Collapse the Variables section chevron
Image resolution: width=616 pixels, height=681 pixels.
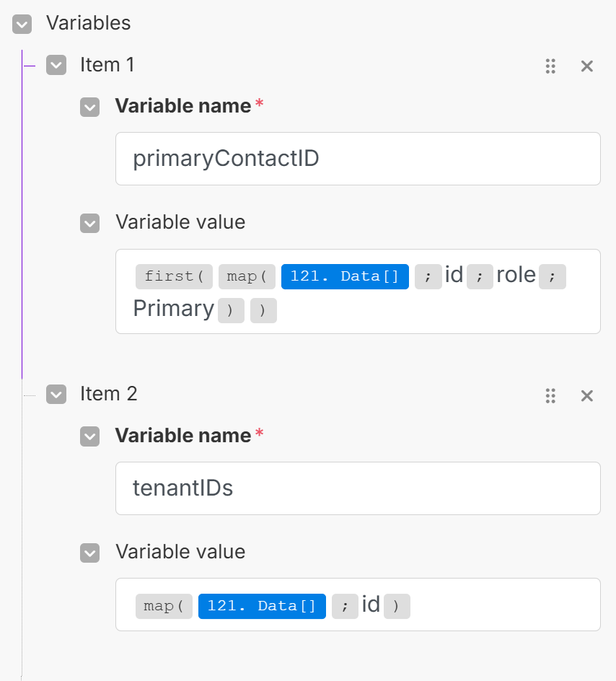22,24
